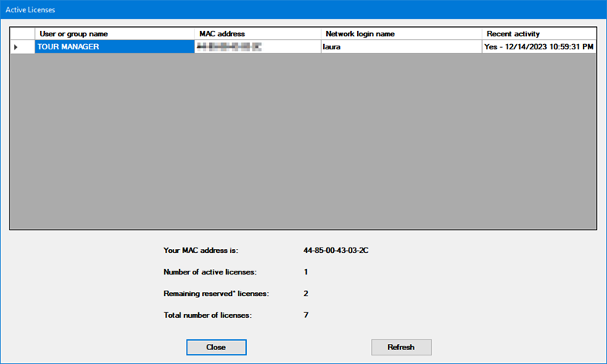Image resolution: width=607 pixels, height=364 pixels.
Task: Click the Active Licenses title bar
Action: [302, 9]
